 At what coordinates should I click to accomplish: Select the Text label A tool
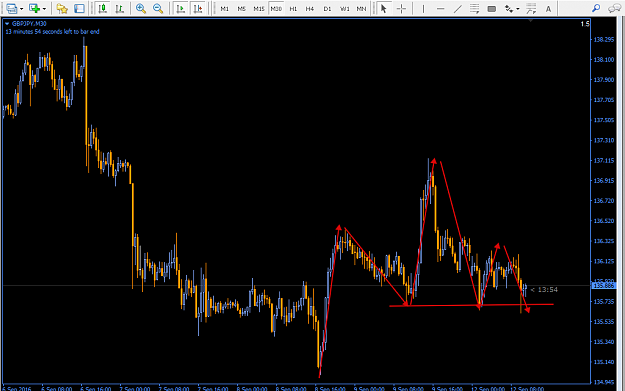(x=548, y=8)
